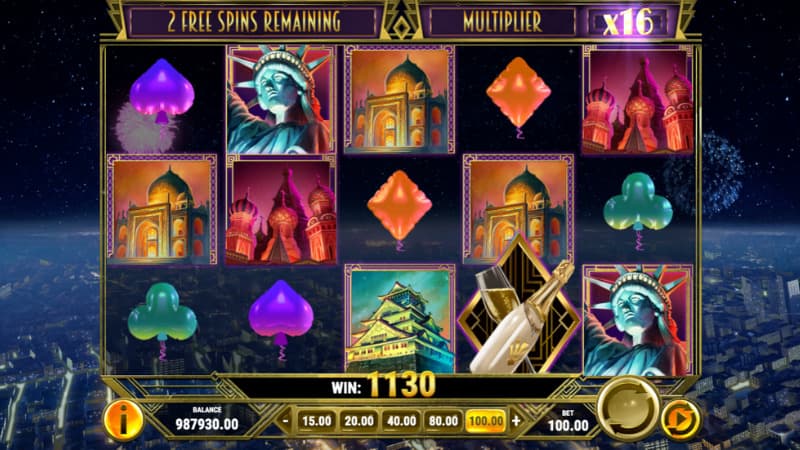Click the Statue of Liberty symbol in bottom-right reel

[638, 320]
